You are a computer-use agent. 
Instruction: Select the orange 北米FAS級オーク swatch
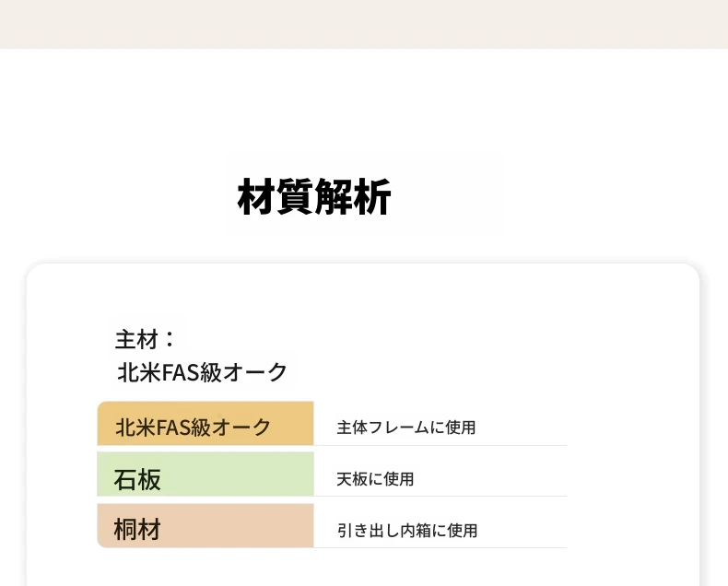[205, 424]
